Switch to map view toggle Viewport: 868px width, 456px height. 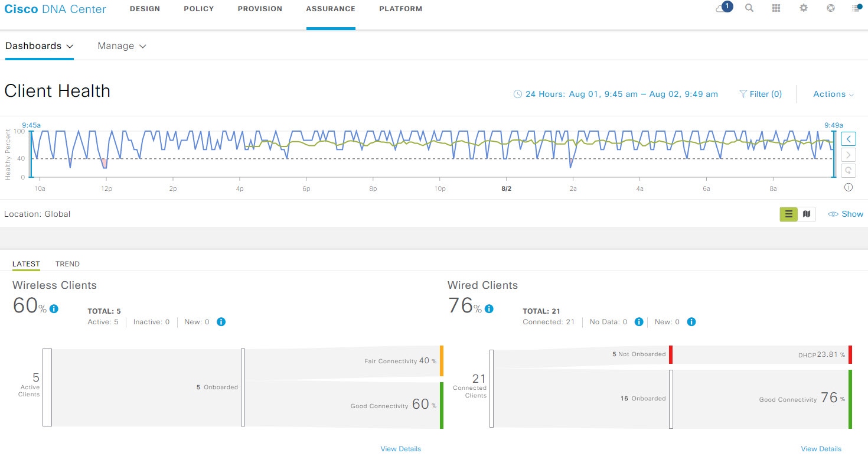[807, 214]
